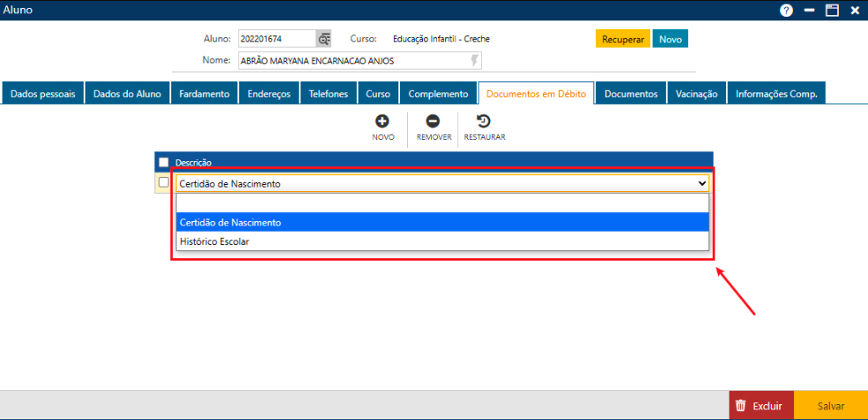Click the Aluno number input field
Image resolution: width=868 pixels, height=420 pixels.
(x=277, y=39)
